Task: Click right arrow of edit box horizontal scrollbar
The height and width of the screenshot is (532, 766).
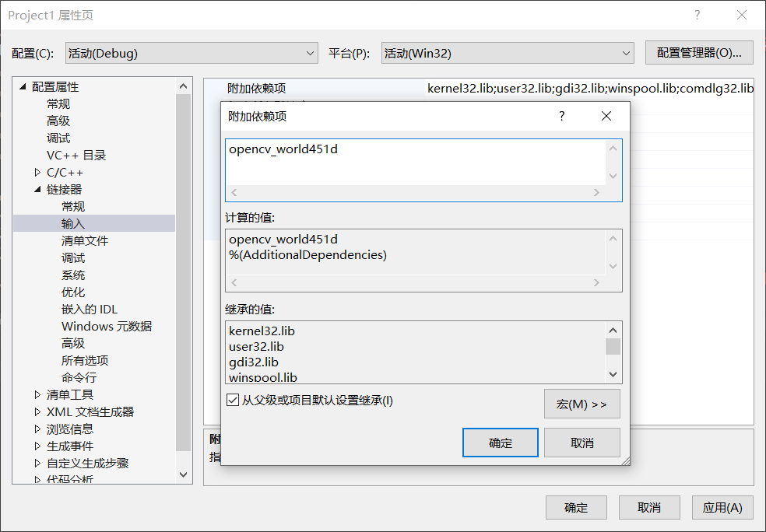Action: click(x=596, y=192)
